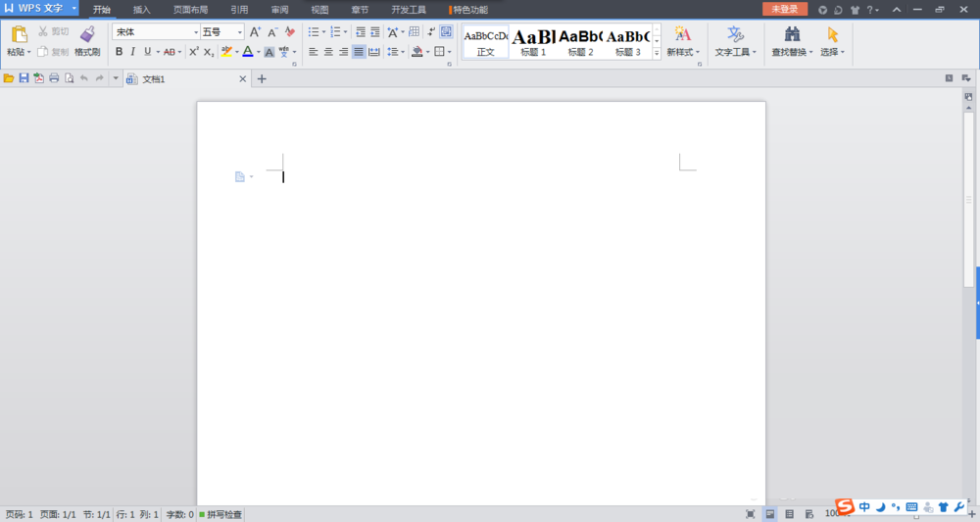
Task: Open the font dialog launcher
Action: (x=294, y=65)
